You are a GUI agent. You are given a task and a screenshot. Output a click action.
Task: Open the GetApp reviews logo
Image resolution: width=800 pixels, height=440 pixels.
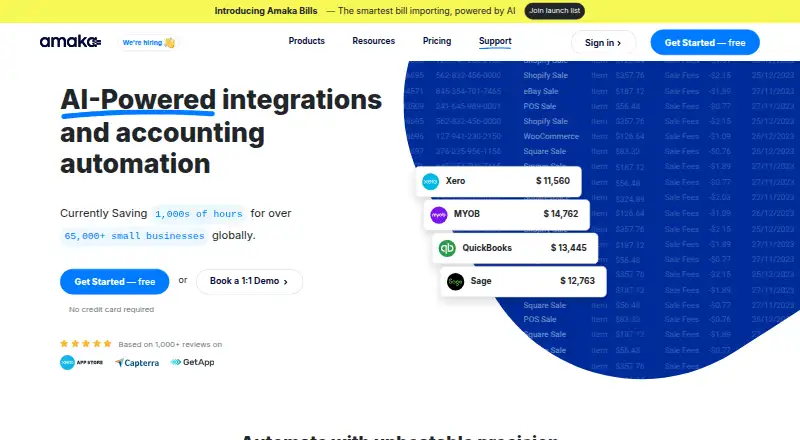192,362
